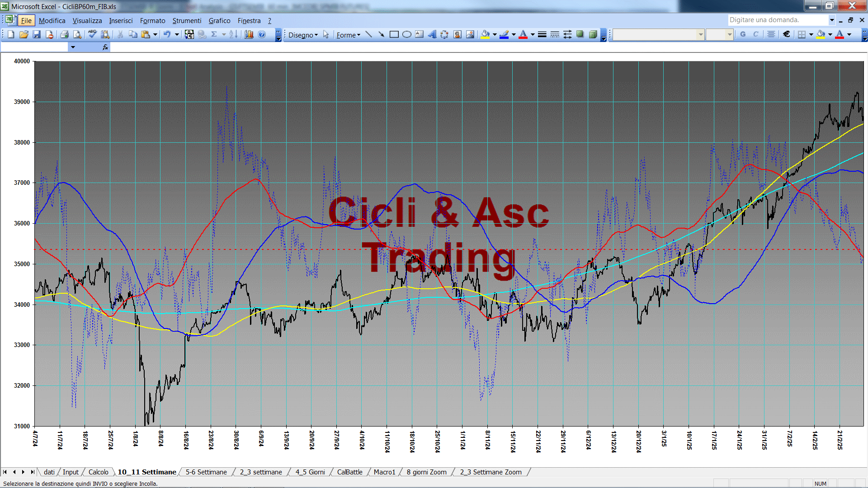Viewport: 868px width, 488px height.
Task: Open the Name Box dropdown arrow
Action: (72, 47)
